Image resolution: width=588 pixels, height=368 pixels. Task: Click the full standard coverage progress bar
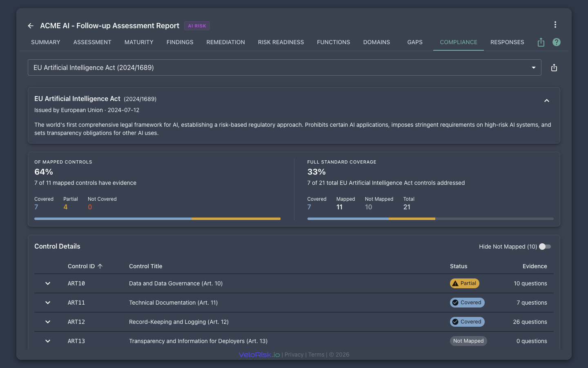430,219
